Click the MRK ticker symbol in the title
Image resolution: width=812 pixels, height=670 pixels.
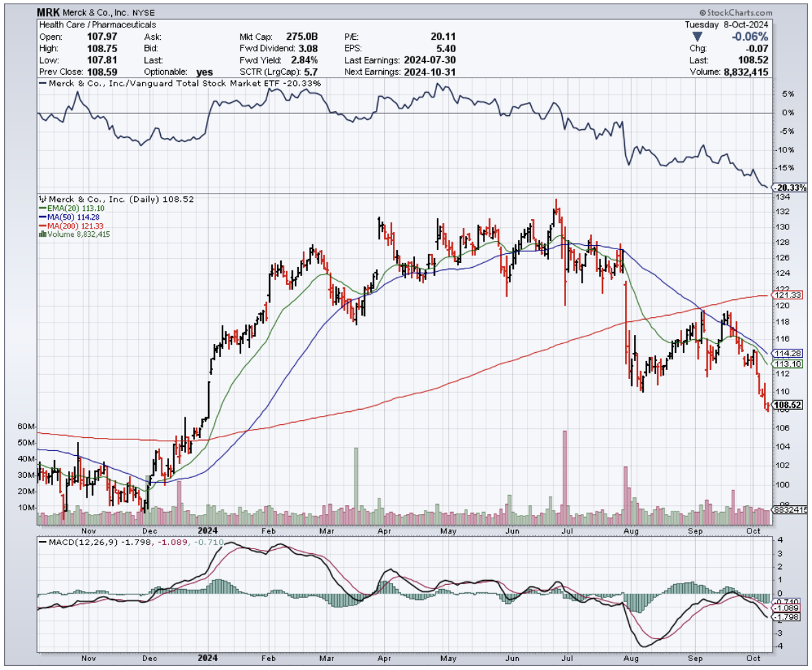pos(48,12)
